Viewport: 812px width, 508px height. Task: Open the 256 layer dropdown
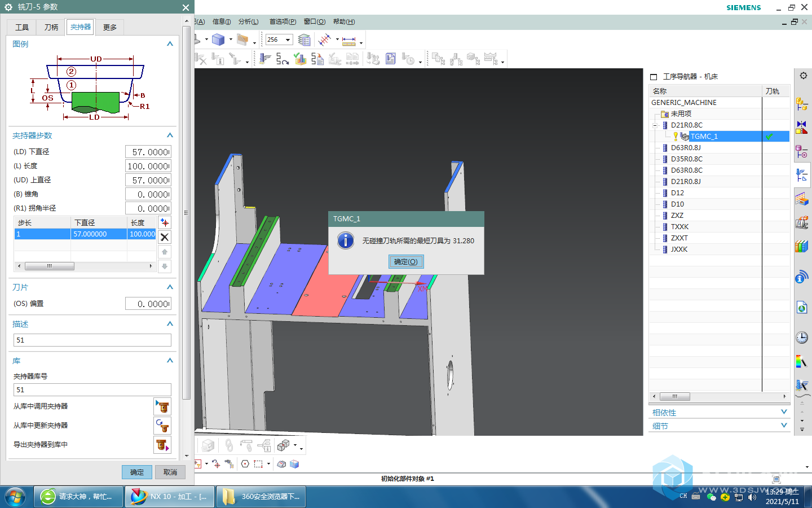pos(288,40)
